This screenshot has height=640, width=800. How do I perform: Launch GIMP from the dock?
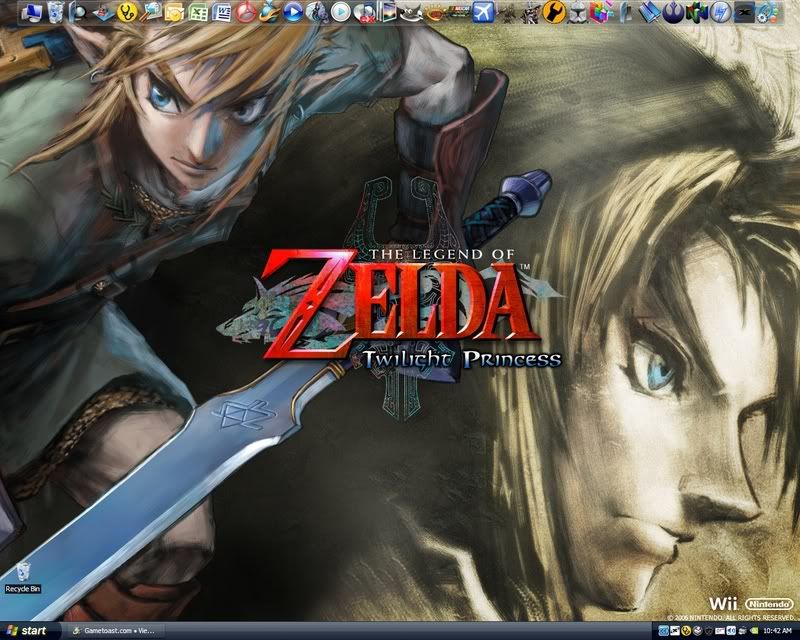[x=411, y=12]
